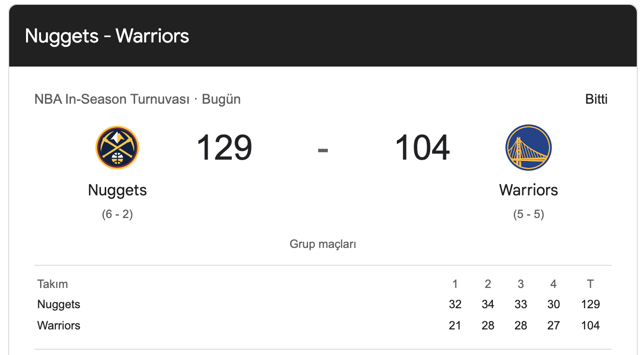
Task: Click the Denver Nuggets team logo
Action: click(117, 148)
